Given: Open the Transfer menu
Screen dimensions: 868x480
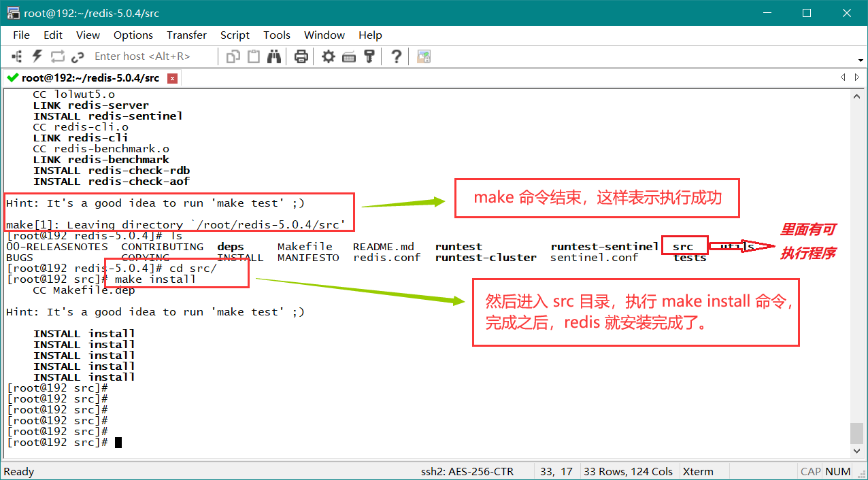Looking at the screenshot, I should (186, 35).
